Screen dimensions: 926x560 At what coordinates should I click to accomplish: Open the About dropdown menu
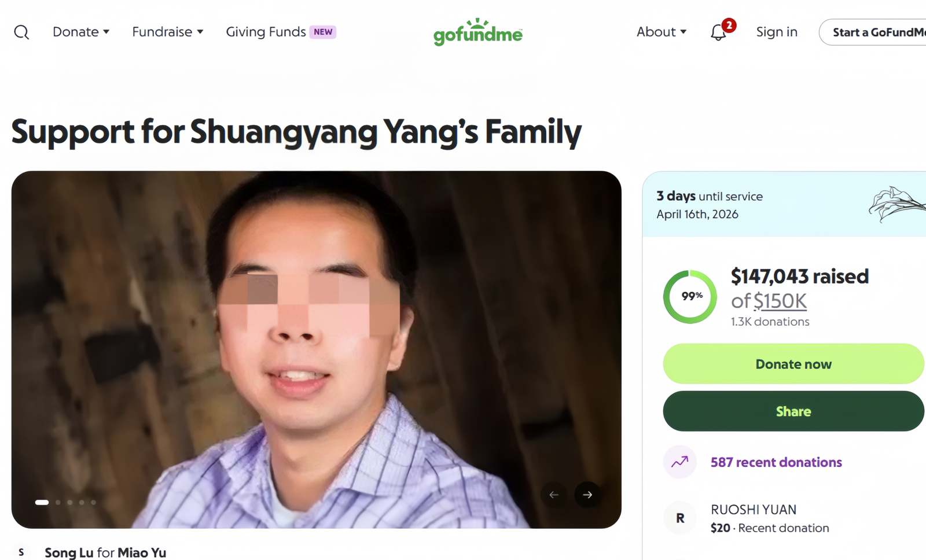point(661,32)
